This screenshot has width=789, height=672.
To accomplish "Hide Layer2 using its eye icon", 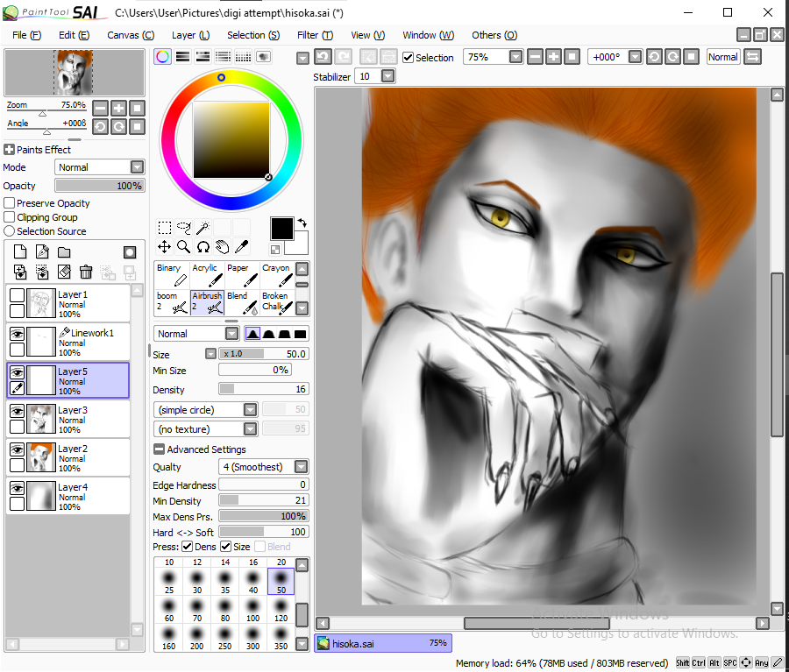I will 18,449.
